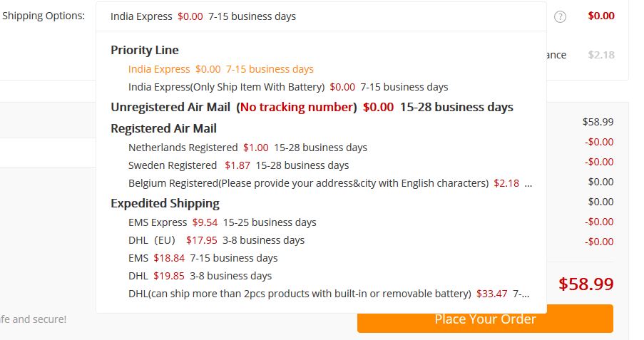Click the Registered Air Mail group header

point(163,128)
